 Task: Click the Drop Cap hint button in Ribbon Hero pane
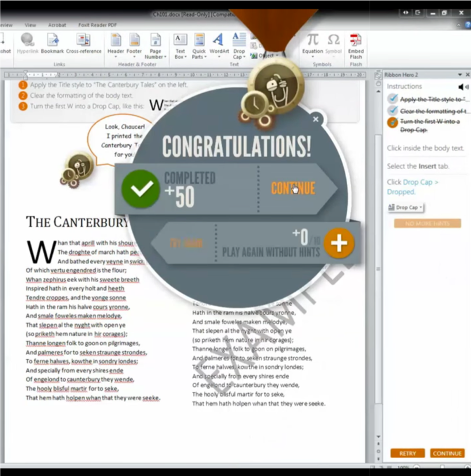[x=405, y=207]
